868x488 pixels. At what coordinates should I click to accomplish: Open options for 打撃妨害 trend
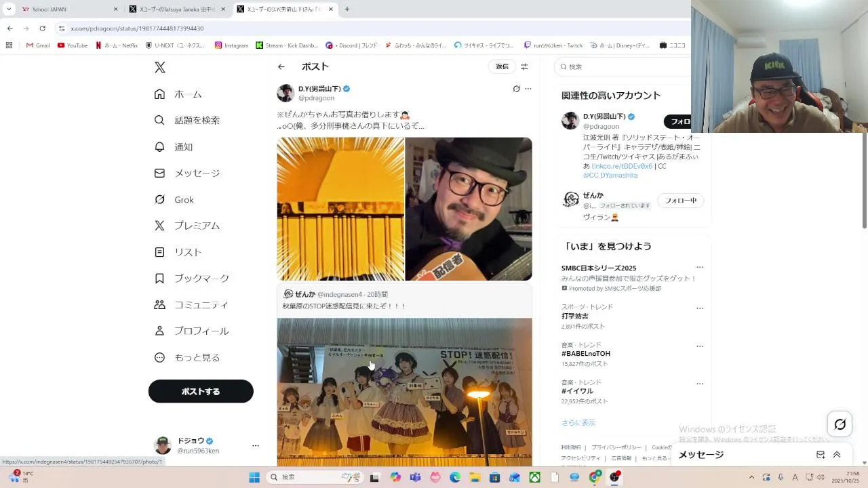(x=700, y=308)
